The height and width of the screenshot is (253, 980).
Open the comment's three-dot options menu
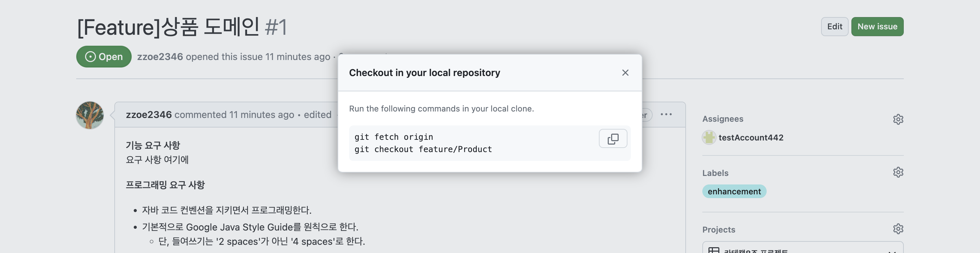pos(666,114)
